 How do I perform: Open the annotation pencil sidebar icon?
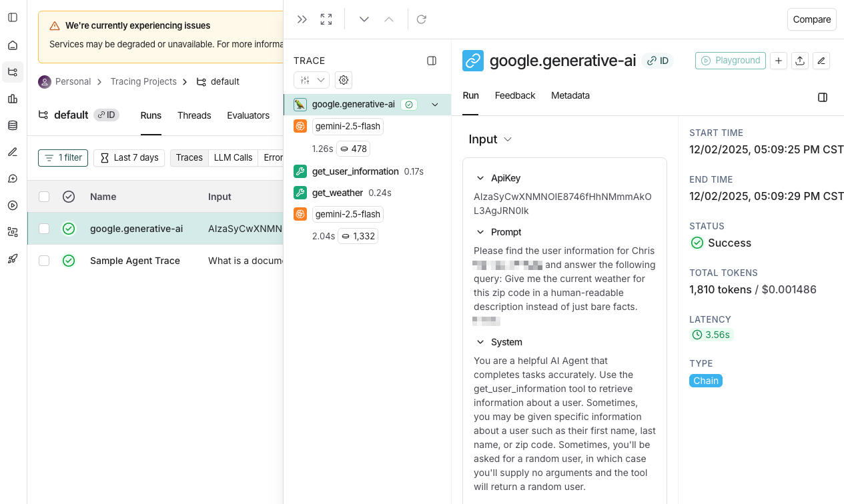pyautogui.click(x=13, y=152)
